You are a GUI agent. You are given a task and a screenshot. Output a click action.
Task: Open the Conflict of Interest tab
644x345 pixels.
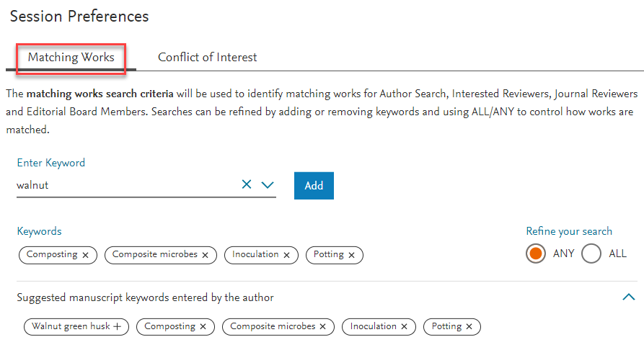(208, 58)
